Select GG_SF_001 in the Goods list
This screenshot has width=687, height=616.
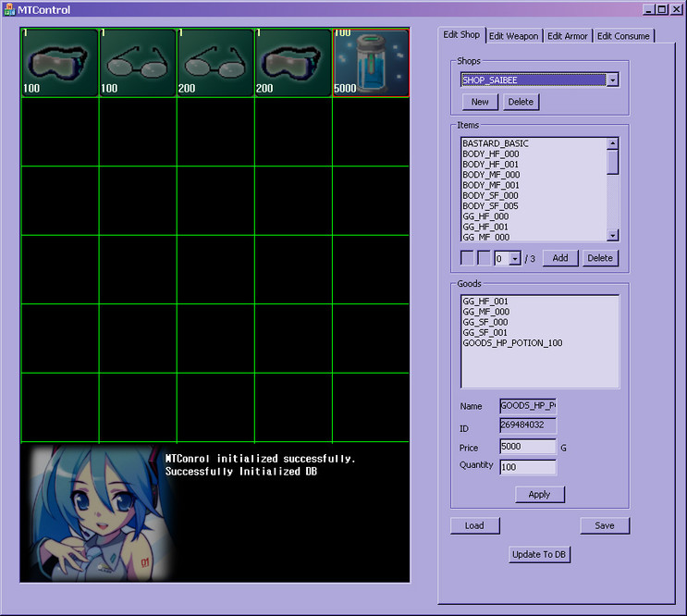485,332
